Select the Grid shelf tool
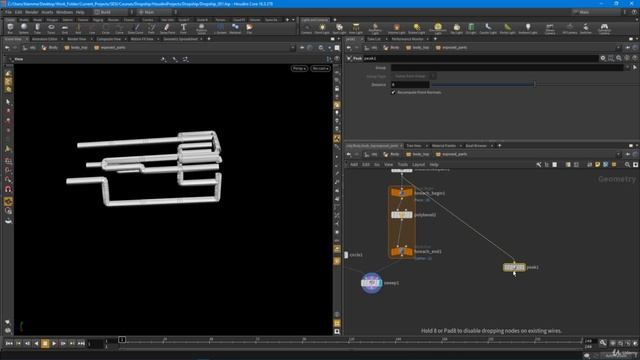Image resolution: width=640 pixels, height=360 pixels. point(64,29)
